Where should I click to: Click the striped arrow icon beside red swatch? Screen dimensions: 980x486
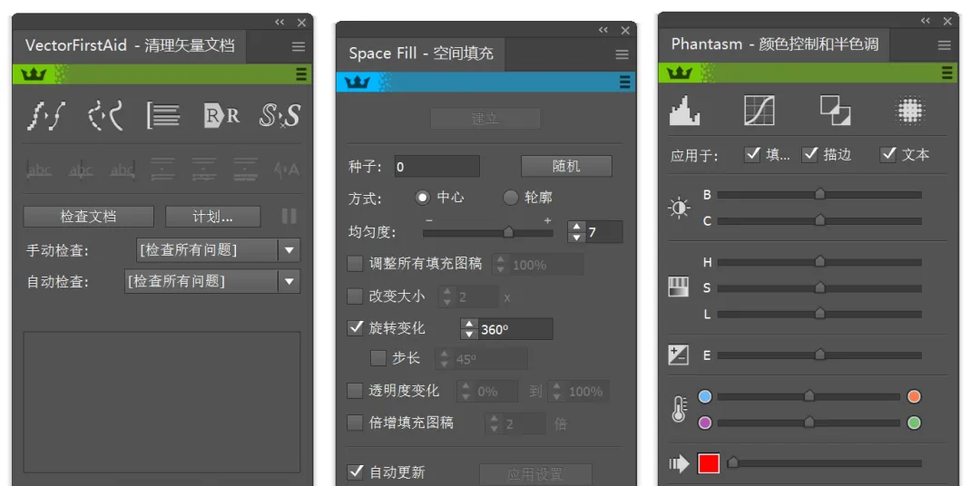pyautogui.click(x=679, y=463)
